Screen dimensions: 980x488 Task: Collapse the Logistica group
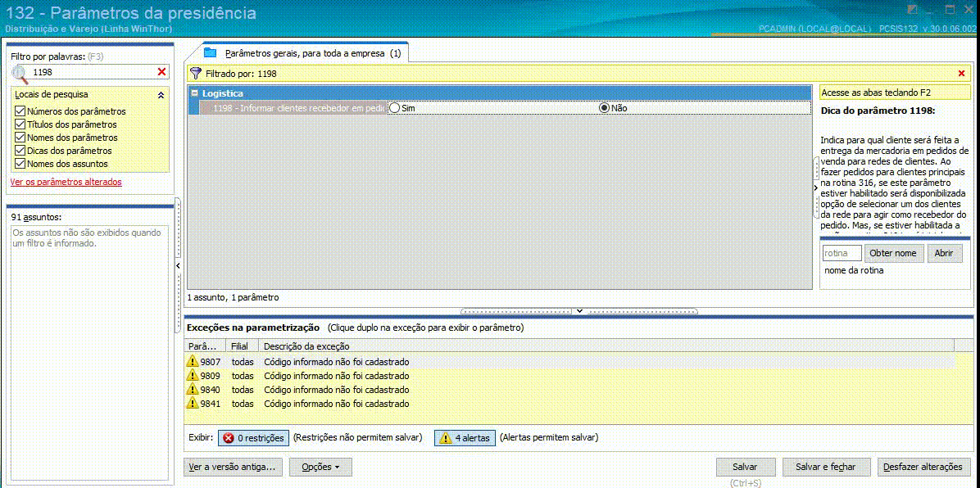click(x=194, y=93)
